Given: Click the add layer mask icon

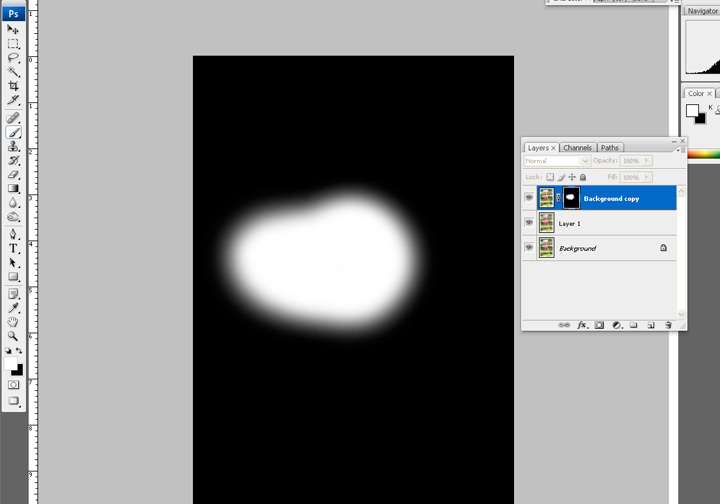Looking at the screenshot, I should point(599,325).
